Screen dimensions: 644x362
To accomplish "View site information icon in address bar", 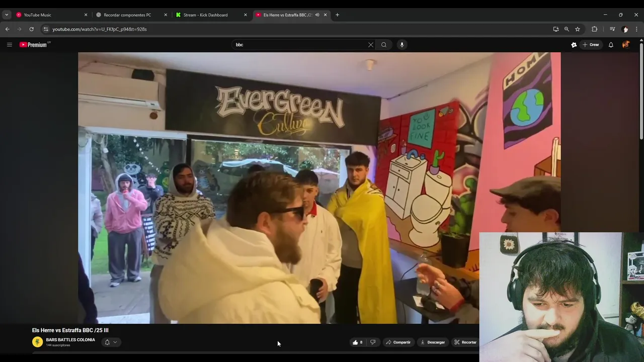I will point(46,29).
